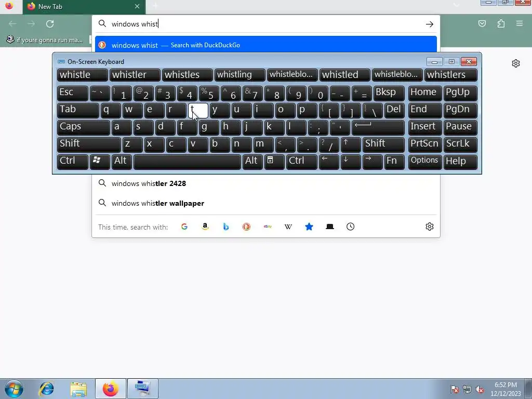Choose the 'whistler' text prediction
Viewport: 532px width, 399px height.
point(135,75)
